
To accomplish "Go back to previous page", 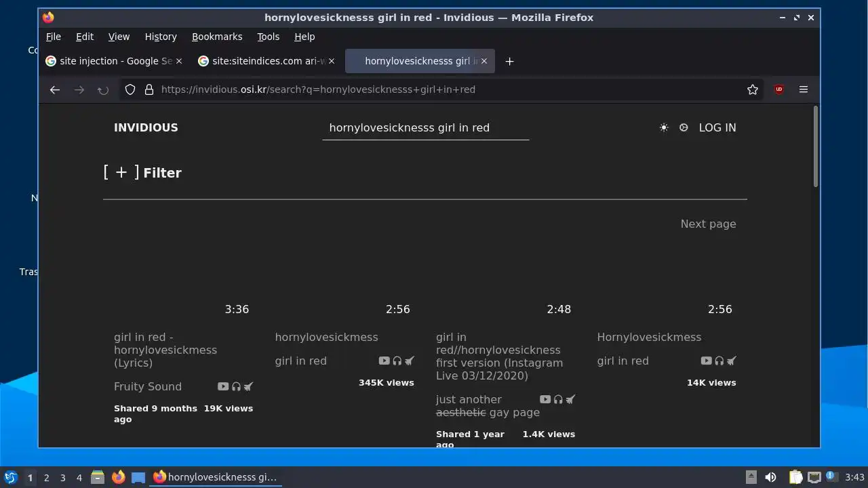I will tap(55, 89).
